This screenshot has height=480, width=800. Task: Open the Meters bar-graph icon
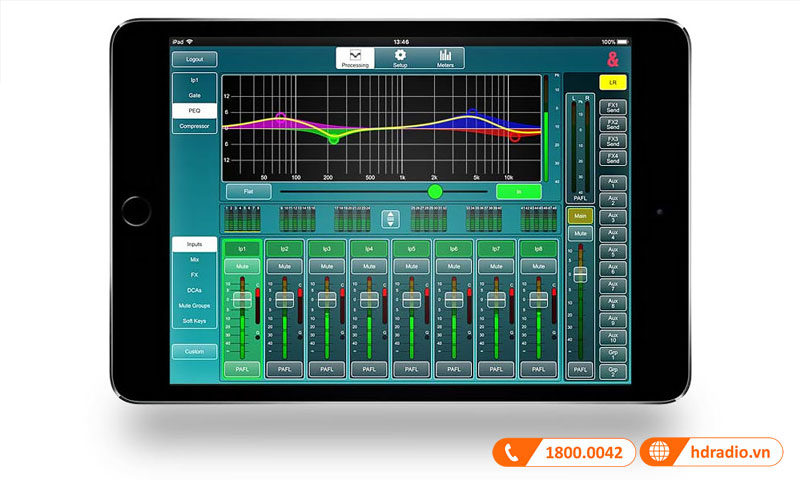pyautogui.click(x=445, y=57)
